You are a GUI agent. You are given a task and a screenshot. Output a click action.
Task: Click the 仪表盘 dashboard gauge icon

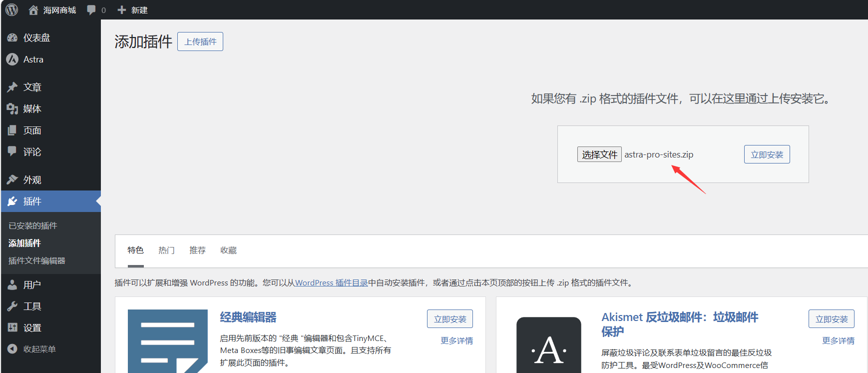(x=12, y=37)
